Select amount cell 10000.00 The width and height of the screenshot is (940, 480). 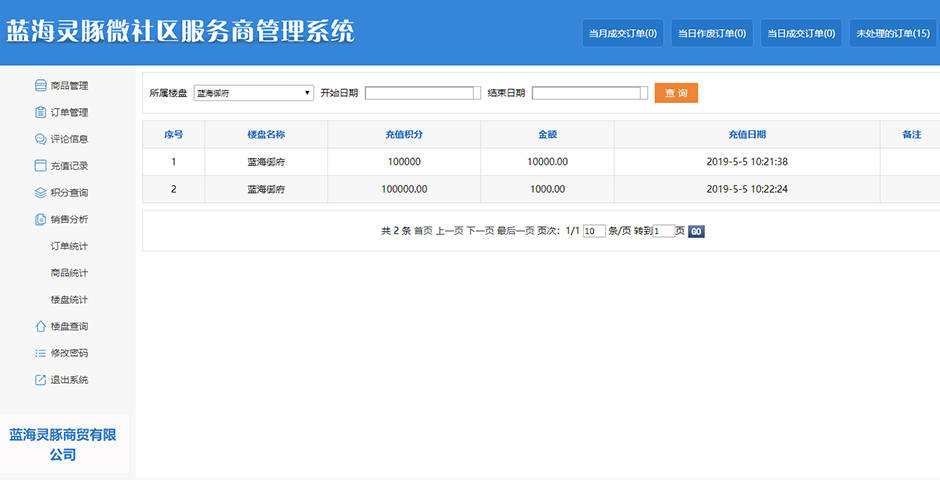coord(547,162)
